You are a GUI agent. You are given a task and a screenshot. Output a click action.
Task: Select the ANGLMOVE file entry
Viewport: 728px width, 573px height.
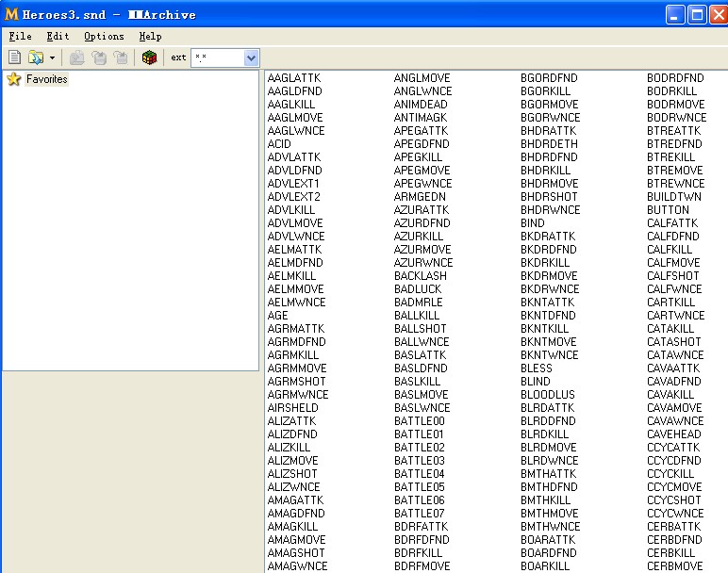[422, 78]
